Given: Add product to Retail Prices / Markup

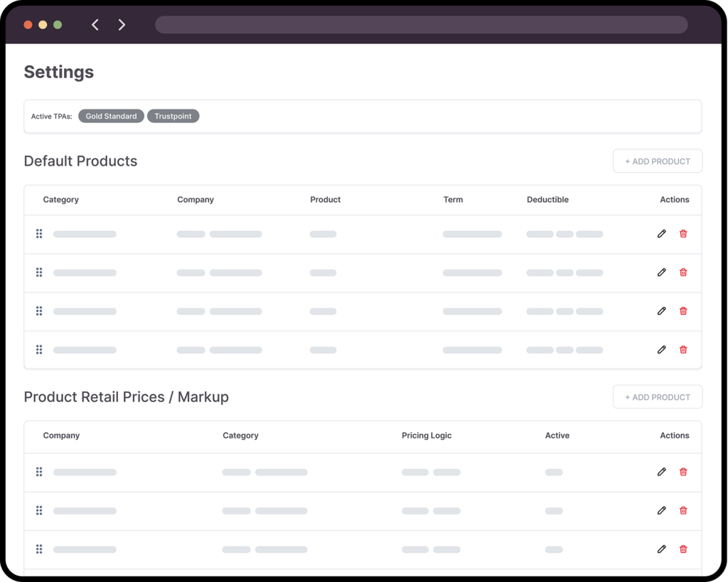Looking at the screenshot, I should pyautogui.click(x=657, y=397).
